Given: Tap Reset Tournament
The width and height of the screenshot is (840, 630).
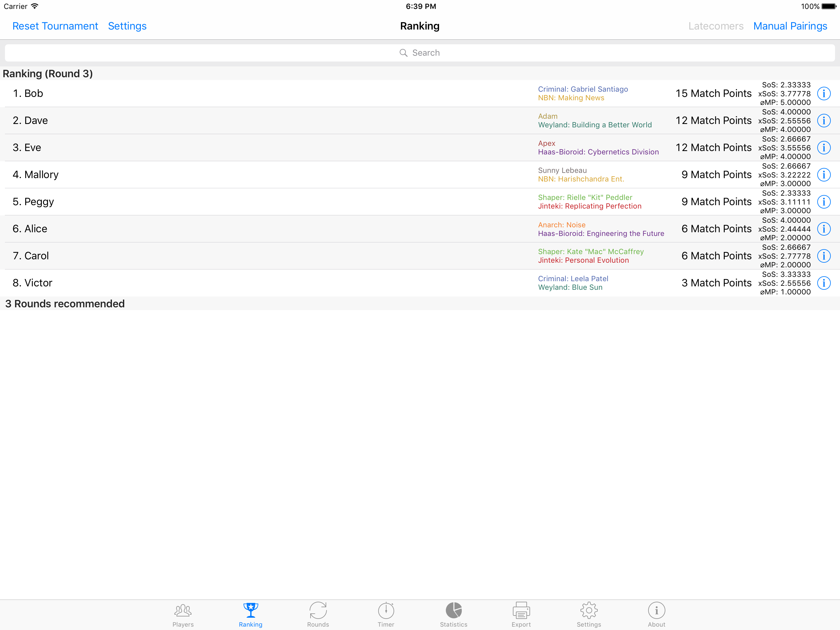Looking at the screenshot, I should coord(55,26).
